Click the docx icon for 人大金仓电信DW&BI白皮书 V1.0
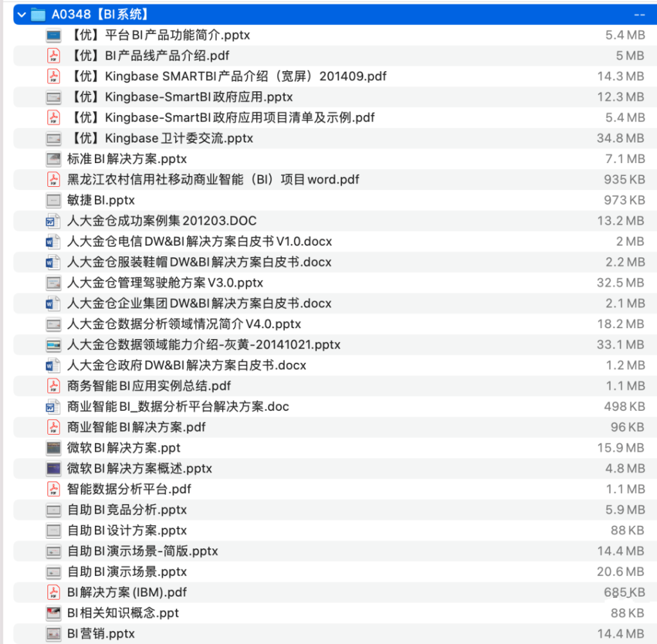This screenshot has height=644, width=657. (54, 241)
